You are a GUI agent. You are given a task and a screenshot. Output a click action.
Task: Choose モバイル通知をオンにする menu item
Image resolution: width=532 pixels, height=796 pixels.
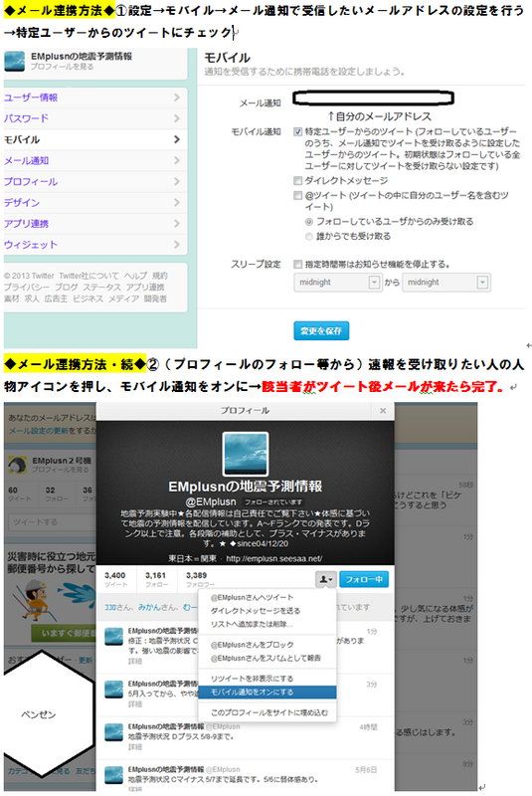(266, 692)
